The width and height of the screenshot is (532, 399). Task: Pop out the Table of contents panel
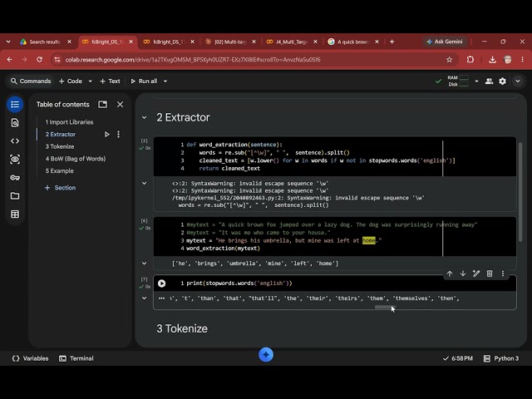pyautogui.click(x=102, y=105)
